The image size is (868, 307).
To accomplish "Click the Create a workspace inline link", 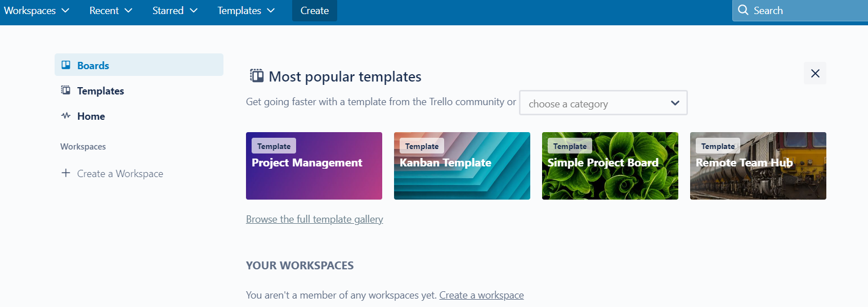I will [x=481, y=295].
